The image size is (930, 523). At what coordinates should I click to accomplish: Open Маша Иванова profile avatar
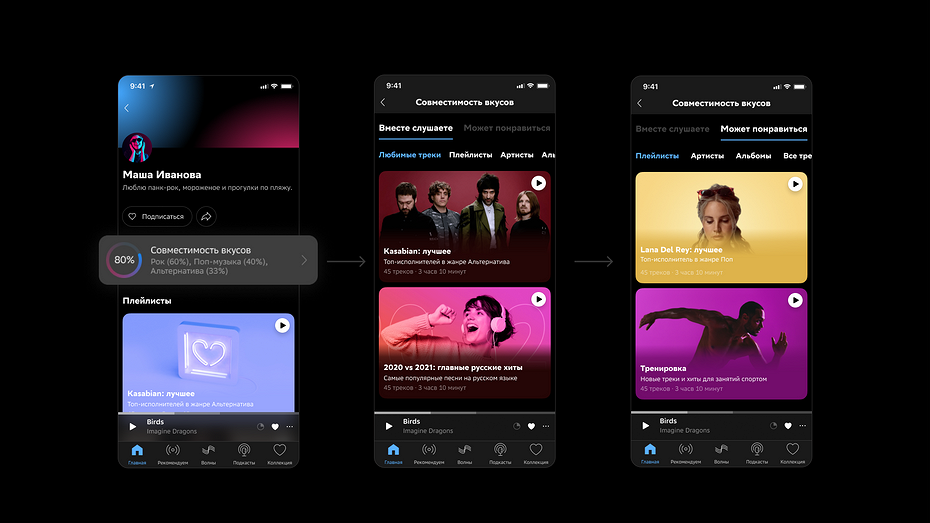pyautogui.click(x=137, y=148)
